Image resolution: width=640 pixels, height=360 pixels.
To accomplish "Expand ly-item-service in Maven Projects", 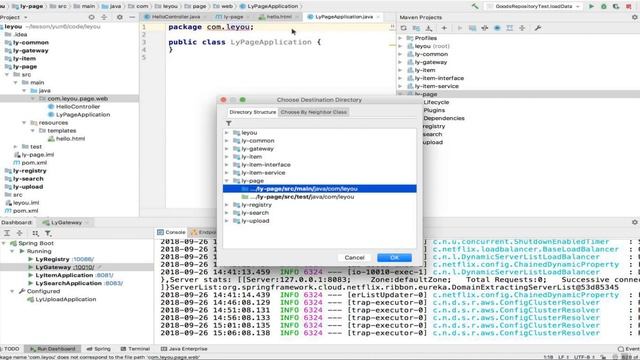I will pyautogui.click(x=400, y=86).
